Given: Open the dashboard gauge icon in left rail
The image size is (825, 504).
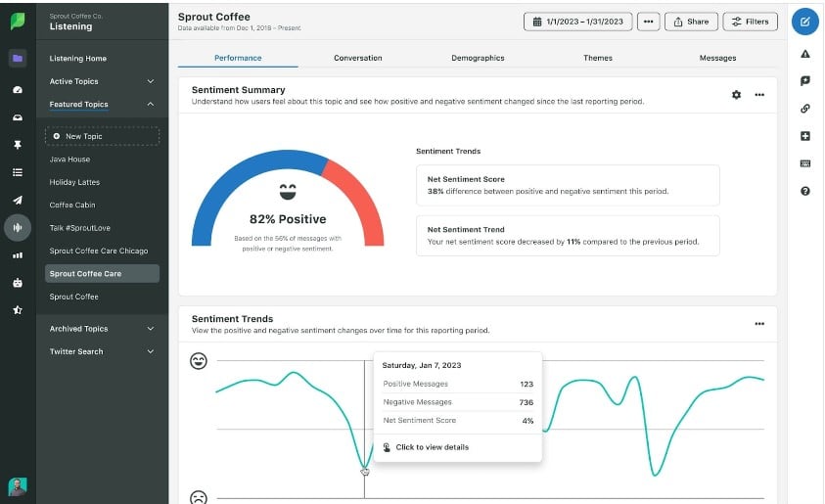Looking at the screenshot, I should [x=18, y=90].
